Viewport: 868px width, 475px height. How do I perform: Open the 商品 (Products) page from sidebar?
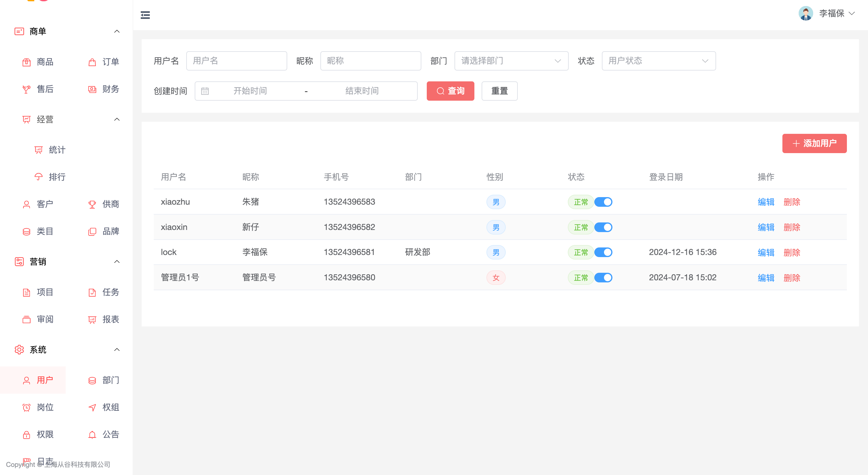[x=45, y=62]
